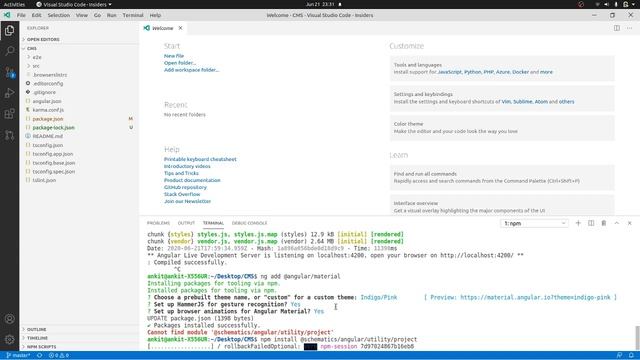The width and height of the screenshot is (640, 360).
Task: Open notifications bell in status bar
Action: tap(631, 356)
